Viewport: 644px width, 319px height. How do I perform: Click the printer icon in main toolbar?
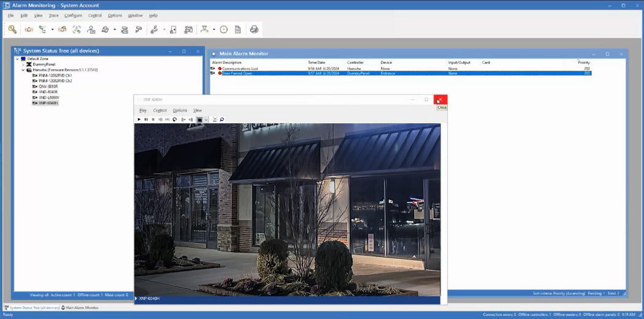coord(254,29)
